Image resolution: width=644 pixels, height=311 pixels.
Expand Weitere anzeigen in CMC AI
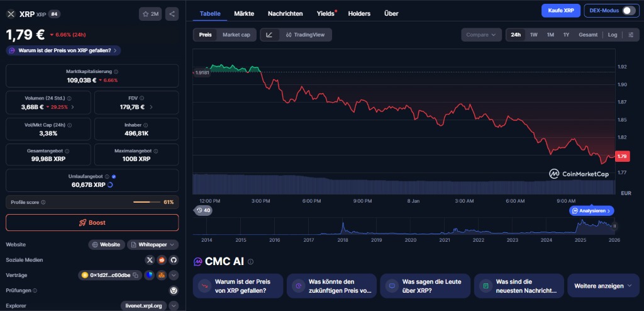click(x=602, y=286)
